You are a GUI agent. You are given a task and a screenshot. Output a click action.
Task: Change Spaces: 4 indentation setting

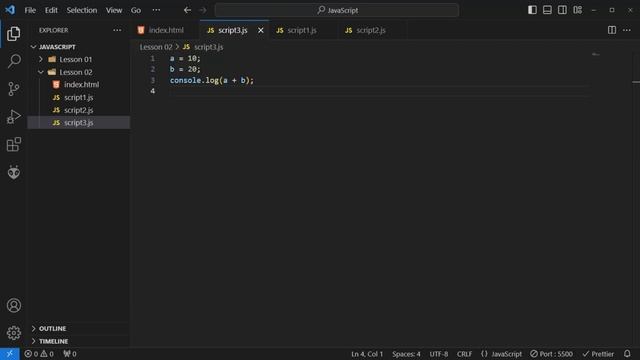click(x=406, y=354)
